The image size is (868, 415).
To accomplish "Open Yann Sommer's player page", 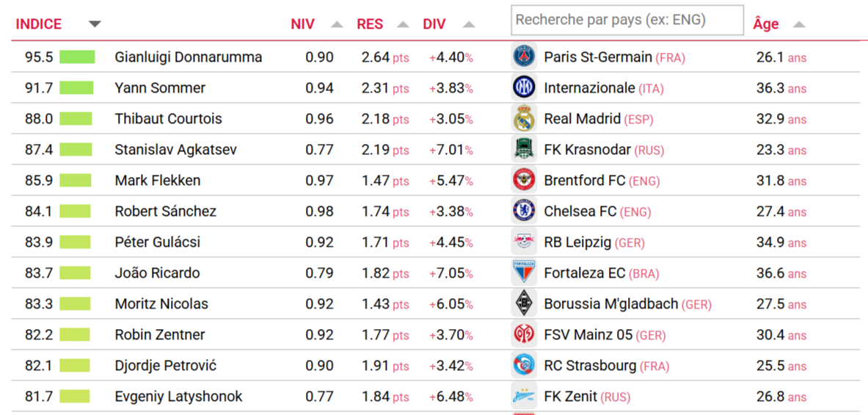I will pos(160,88).
